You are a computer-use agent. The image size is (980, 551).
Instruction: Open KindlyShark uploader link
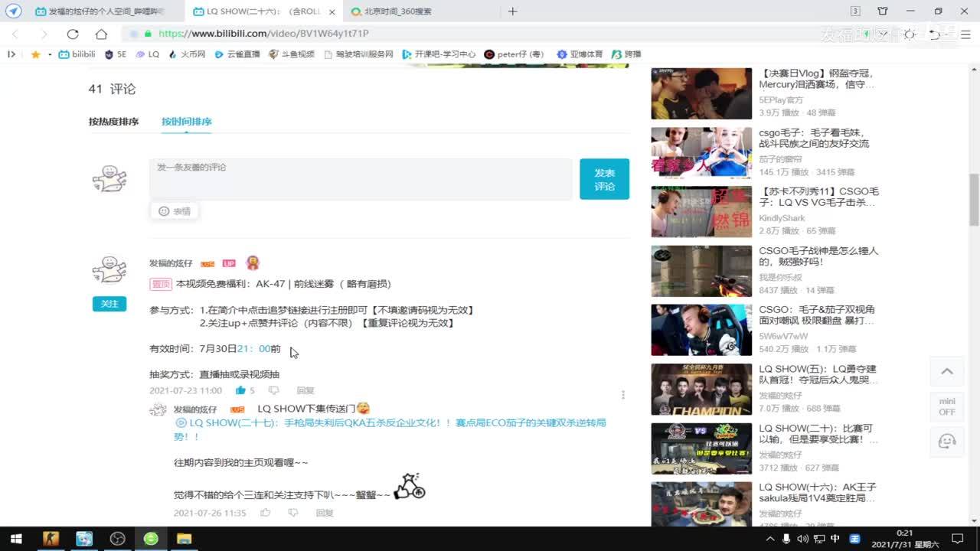(x=782, y=218)
